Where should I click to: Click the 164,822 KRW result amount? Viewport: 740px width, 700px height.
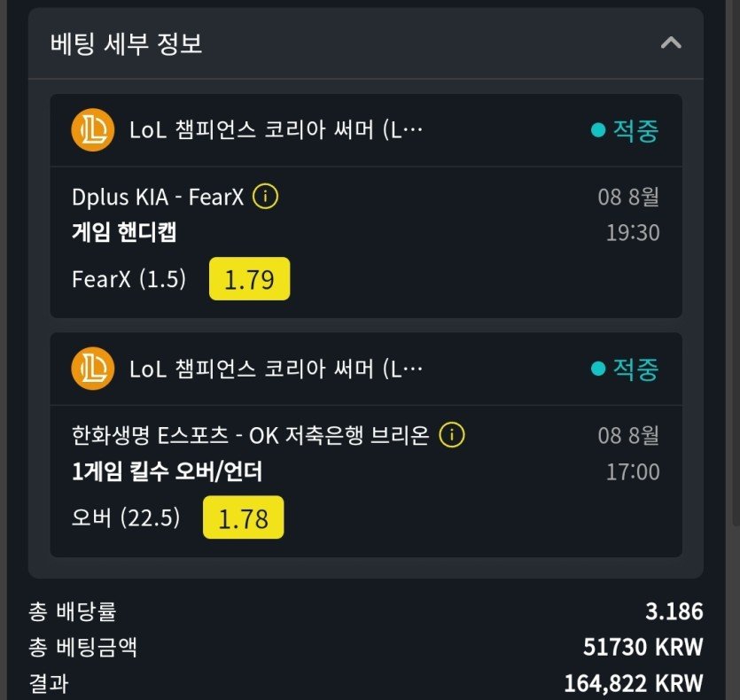click(633, 683)
